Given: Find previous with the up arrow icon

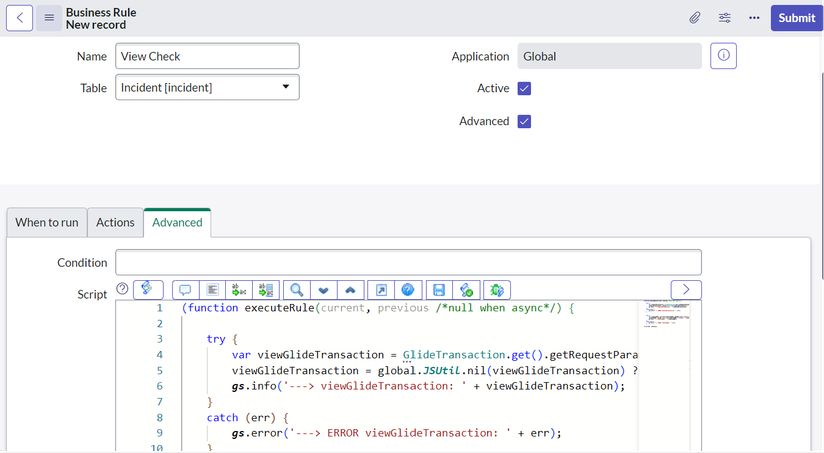Looking at the screenshot, I should (x=351, y=290).
